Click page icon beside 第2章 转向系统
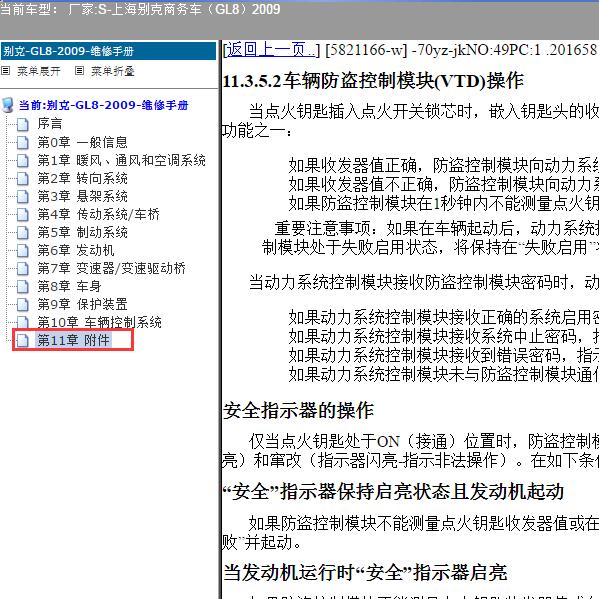The image size is (599, 599). click(x=23, y=178)
